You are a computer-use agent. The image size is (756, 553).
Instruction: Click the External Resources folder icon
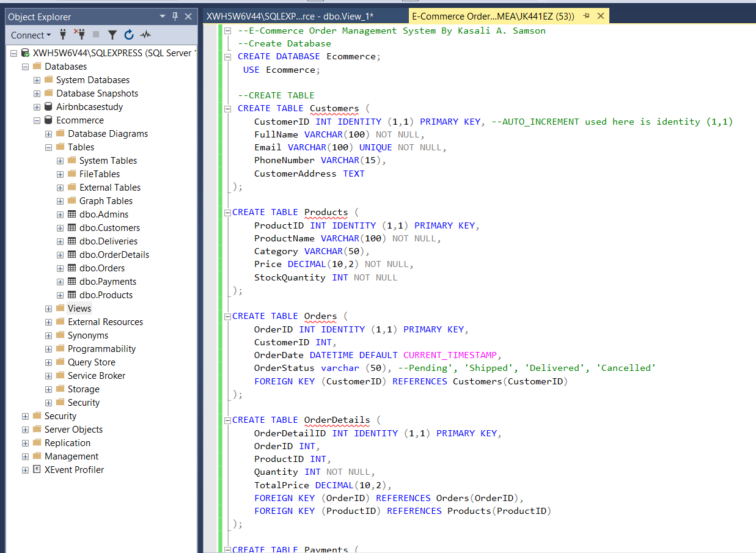click(60, 321)
